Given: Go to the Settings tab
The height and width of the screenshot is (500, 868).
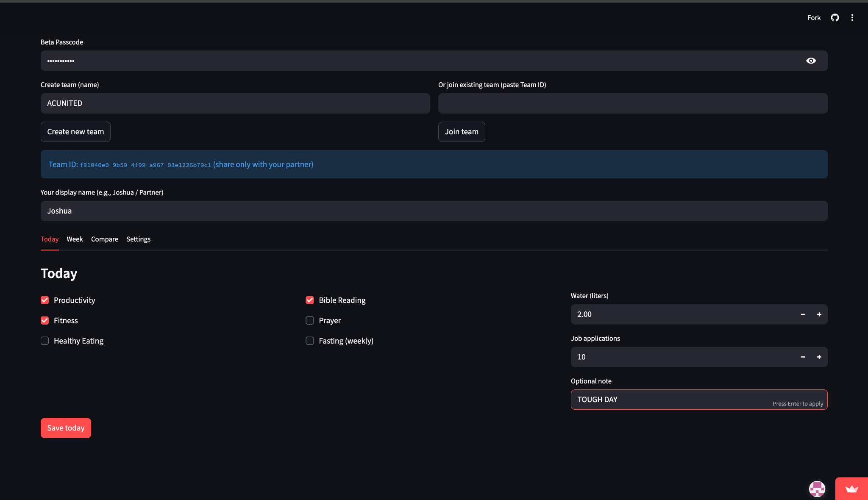Looking at the screenshot, I should point(138,239).
